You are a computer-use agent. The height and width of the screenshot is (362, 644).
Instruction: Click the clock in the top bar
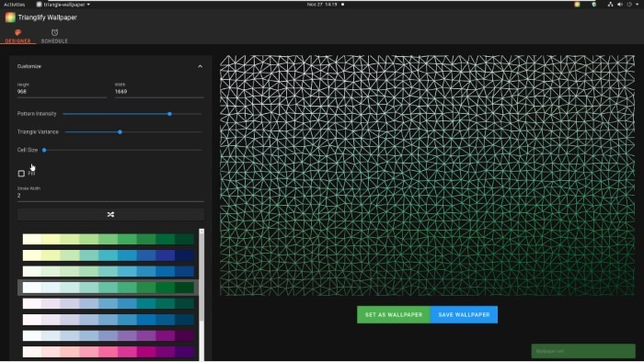pyautogui.click(x=322, y=4)
